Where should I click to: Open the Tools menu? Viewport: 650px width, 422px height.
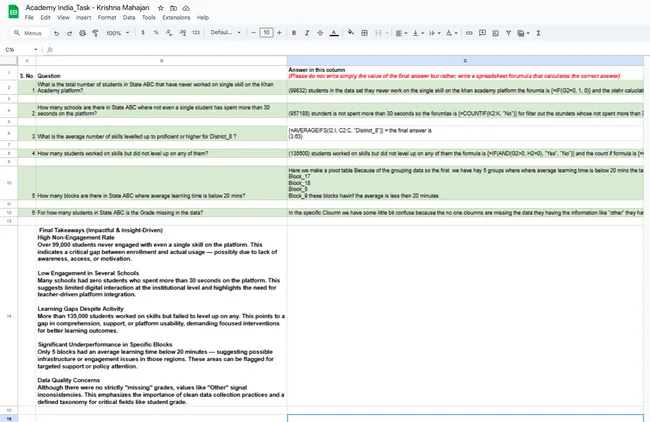148,17
